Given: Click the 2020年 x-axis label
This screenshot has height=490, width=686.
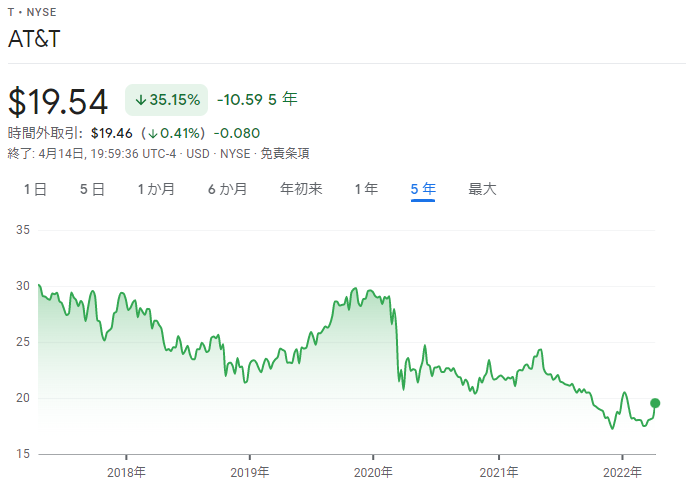Looking at the screenshot, I should point(373,472).
